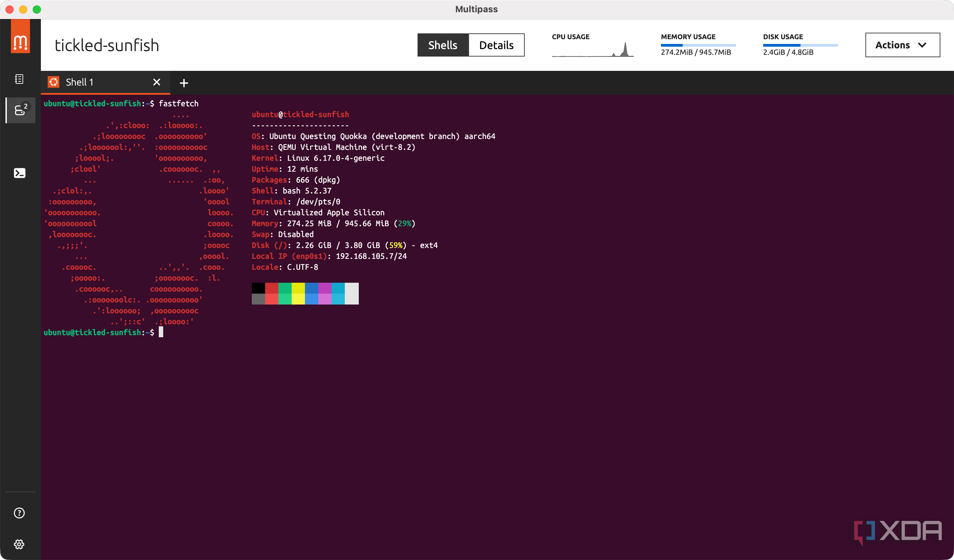
Task: Expand the Actions dropdown
Action: pyautogui.click(x=902, y=45)
